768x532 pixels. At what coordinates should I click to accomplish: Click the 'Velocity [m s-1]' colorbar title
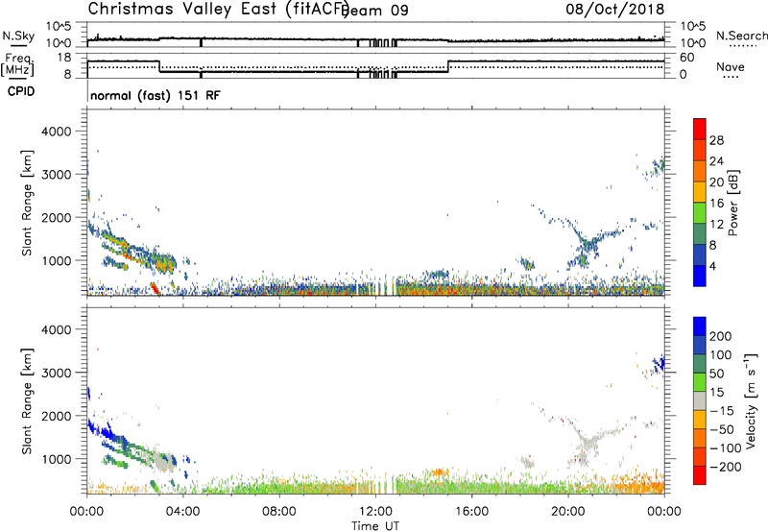[751, 400]
